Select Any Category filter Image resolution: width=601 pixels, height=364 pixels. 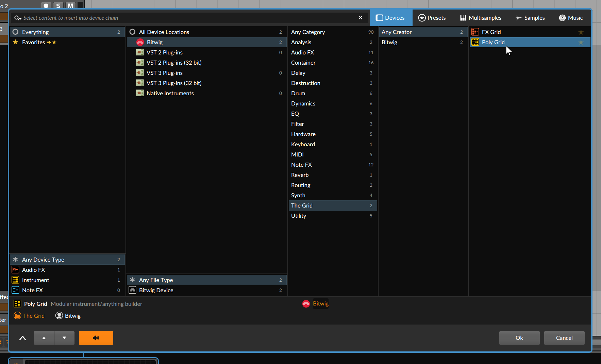point(333,32)
